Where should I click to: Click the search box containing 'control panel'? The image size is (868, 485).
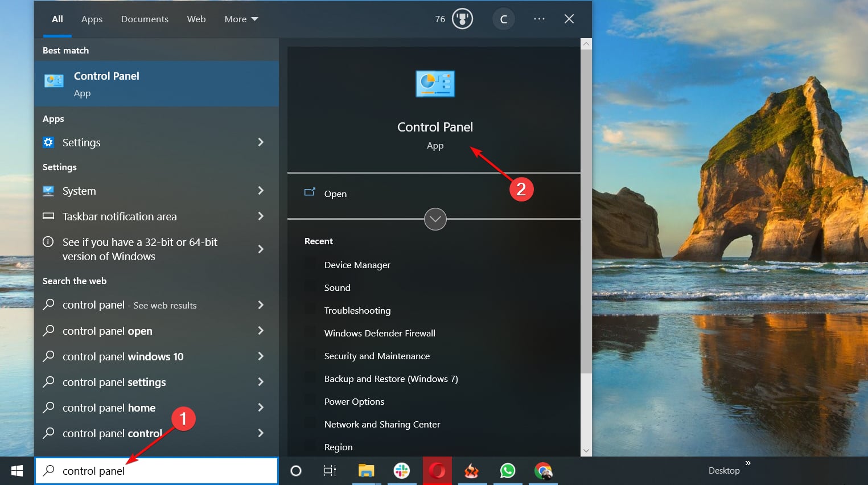(x=157, y=471)
